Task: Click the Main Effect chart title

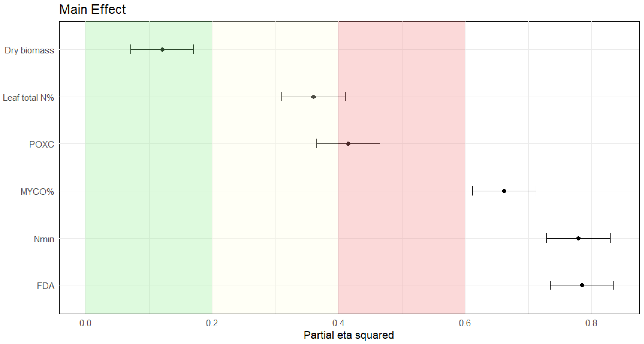Action: tap(92, 9)
